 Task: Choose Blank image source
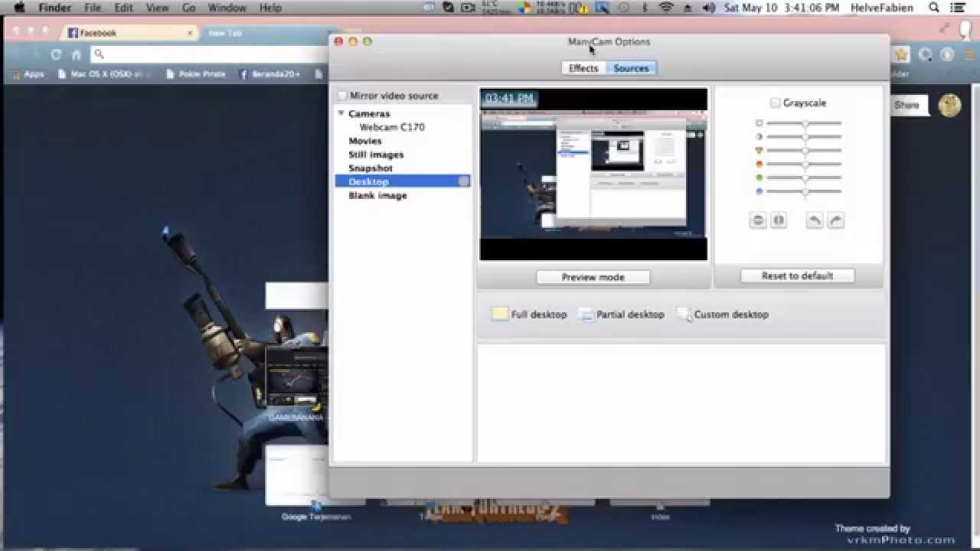[x=377, y=196]
